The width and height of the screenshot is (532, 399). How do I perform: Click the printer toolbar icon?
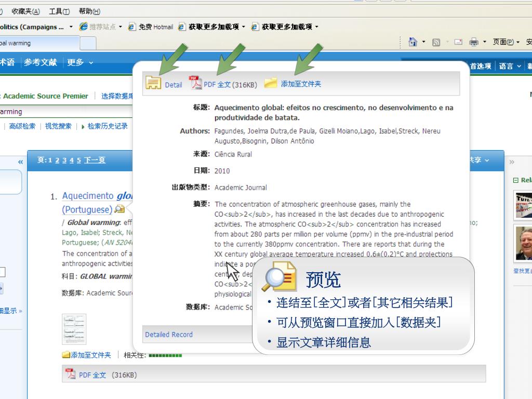474,42
